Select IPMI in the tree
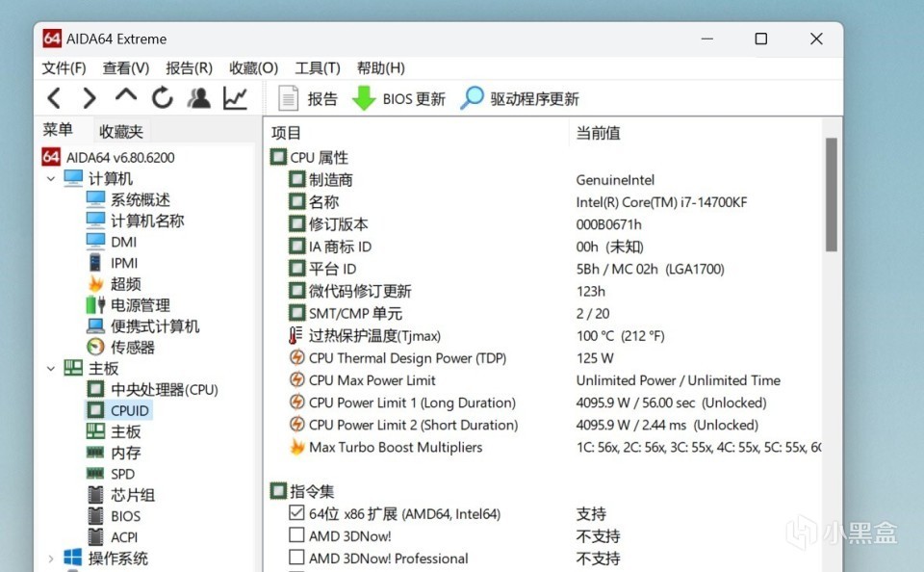 coord(112,263)
